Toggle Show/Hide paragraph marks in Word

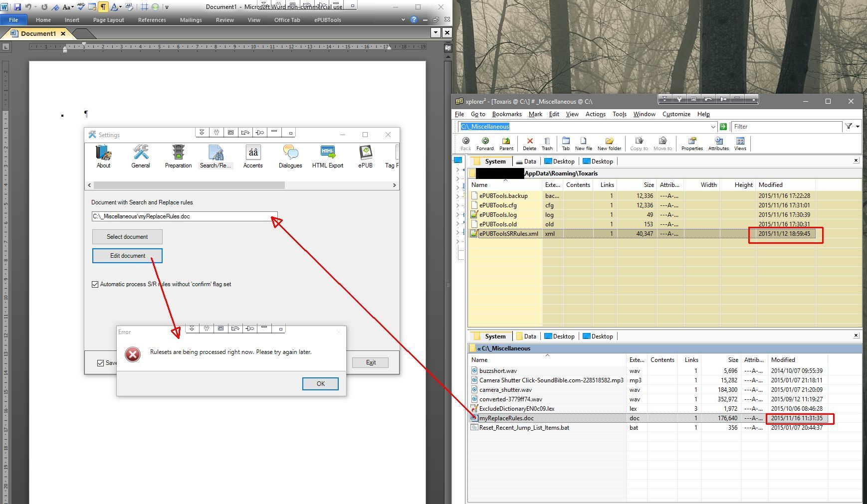[103, 7]
